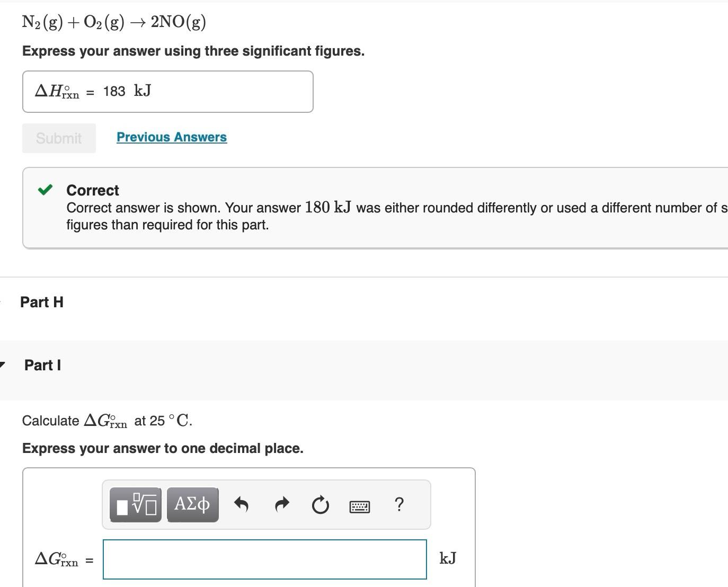Viewport: 728px width, 587px height.
Task: Click the Part H heading
Action: click(42, 302)
